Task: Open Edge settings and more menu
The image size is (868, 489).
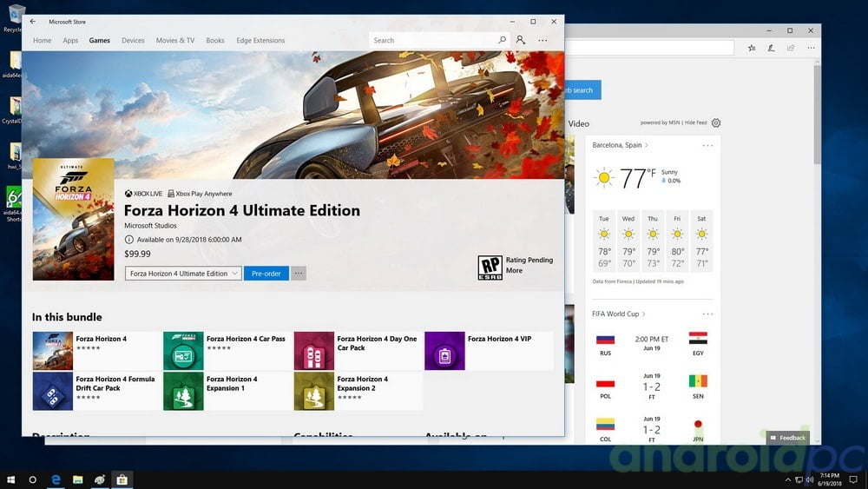Action: coord(811,48)
